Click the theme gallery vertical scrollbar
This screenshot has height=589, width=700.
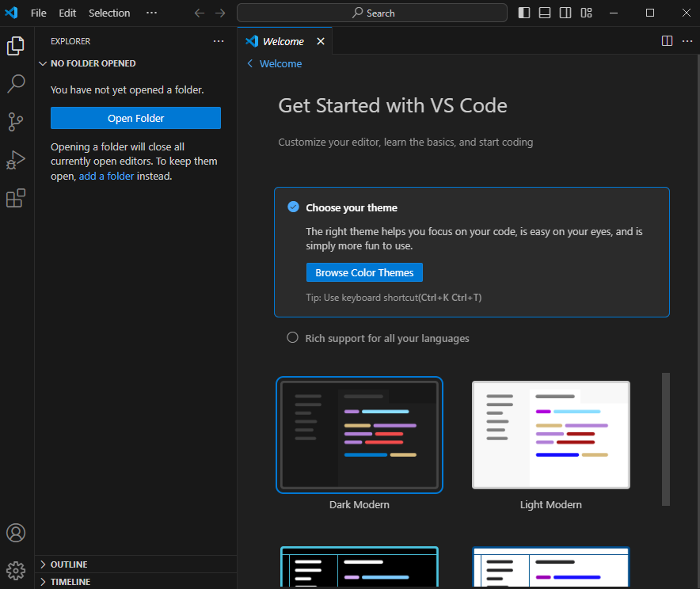coord(666,439)
